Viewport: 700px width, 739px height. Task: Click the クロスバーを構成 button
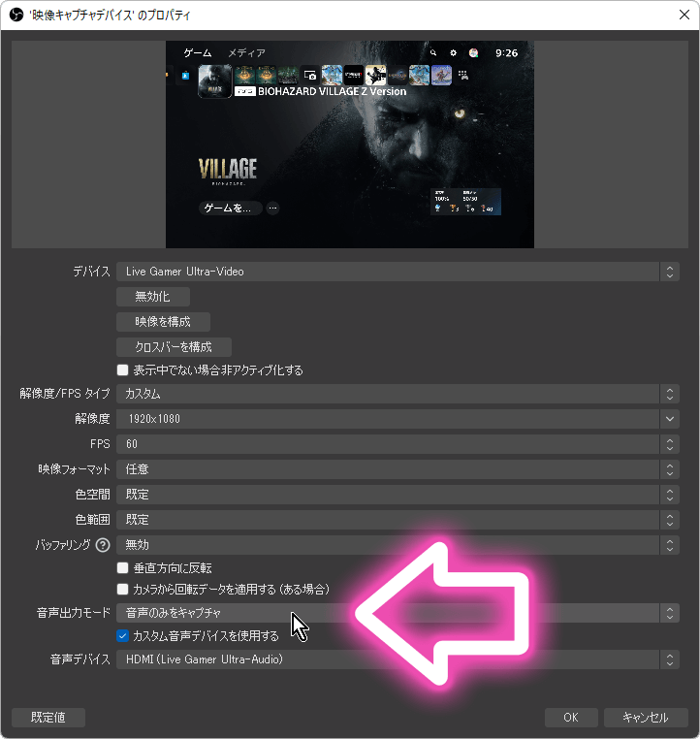pos(174,347)
